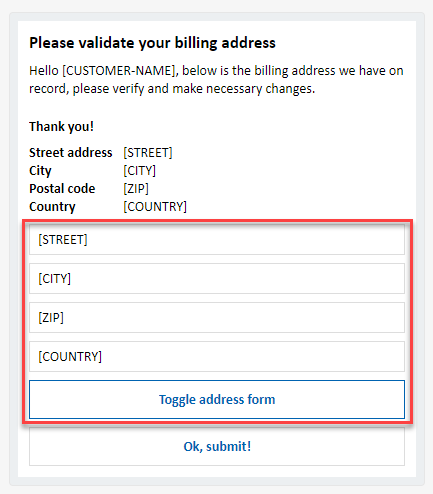433x494 pixels.
Task: Select the [CITY] value in summary table
Action: click(x=139, y=171)
